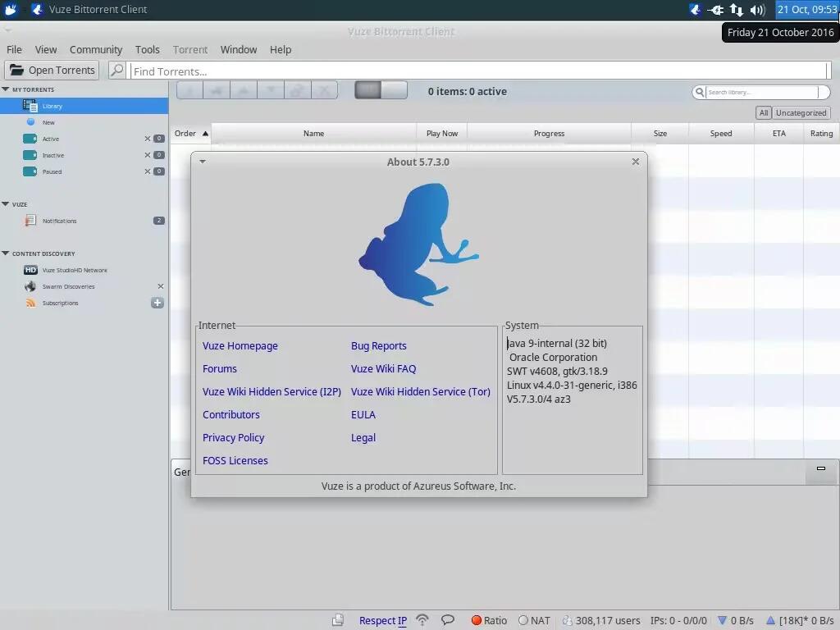The height and width of the screenshot is (630, 840).
Task: Click the Vuze frog logo in About dialog
Action: click(x=418, y=244)
